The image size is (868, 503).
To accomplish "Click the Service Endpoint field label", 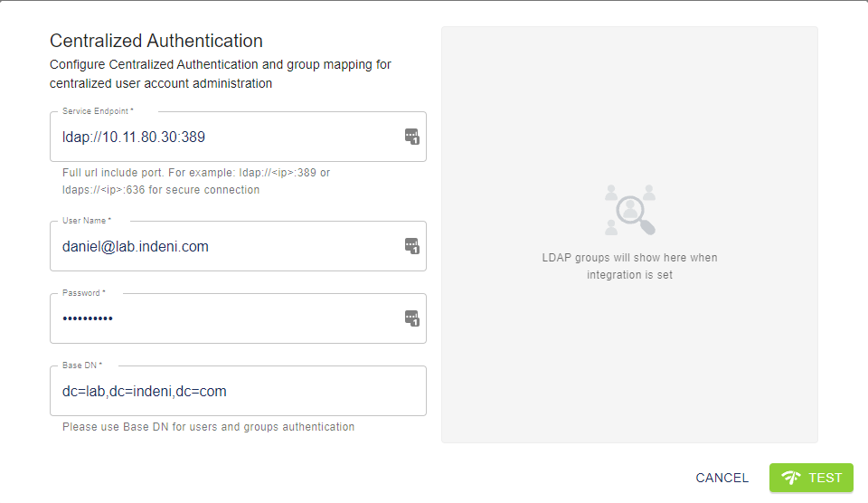I will pyautogui.click(x=98, y=111).
